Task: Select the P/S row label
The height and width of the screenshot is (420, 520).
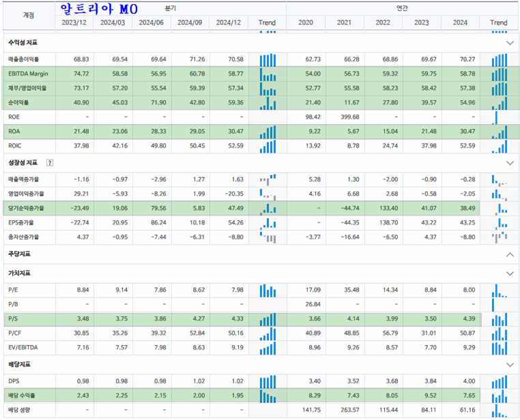Action: [x=13, y=319]
